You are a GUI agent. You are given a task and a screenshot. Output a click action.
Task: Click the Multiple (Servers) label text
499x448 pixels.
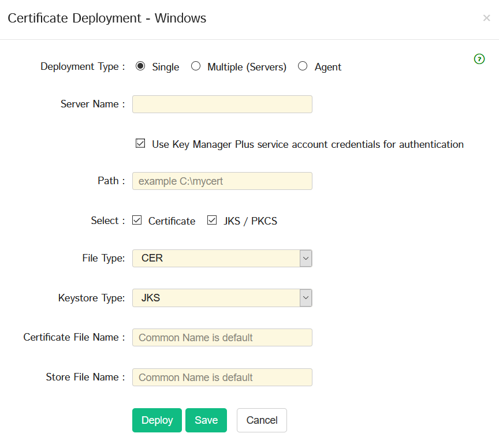tap(247, 67)
